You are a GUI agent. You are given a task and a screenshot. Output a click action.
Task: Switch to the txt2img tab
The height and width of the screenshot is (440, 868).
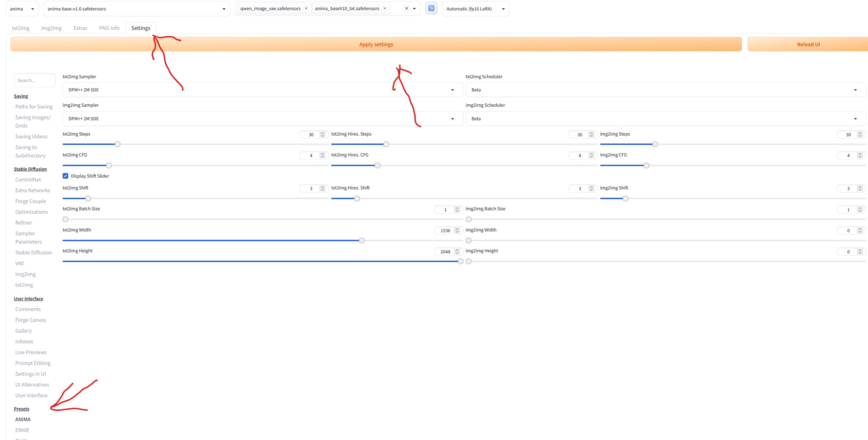21,28
